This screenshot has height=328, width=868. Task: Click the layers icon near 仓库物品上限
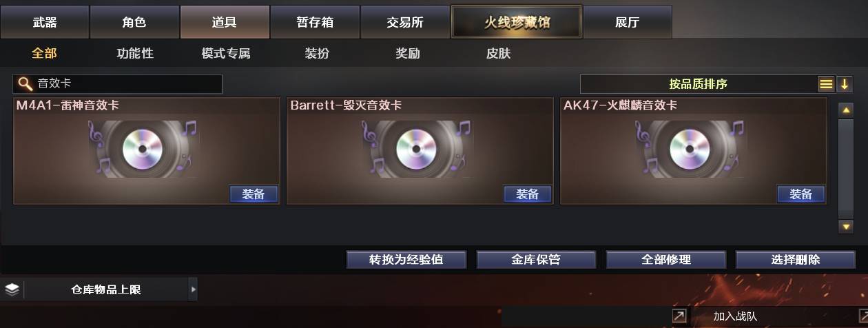(12, 289)
